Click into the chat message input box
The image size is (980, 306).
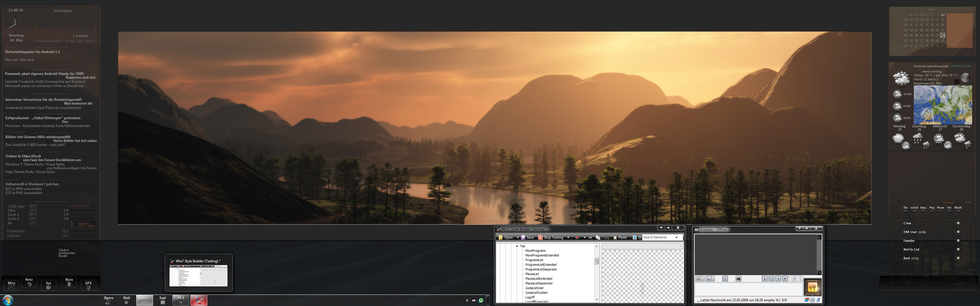749,289
